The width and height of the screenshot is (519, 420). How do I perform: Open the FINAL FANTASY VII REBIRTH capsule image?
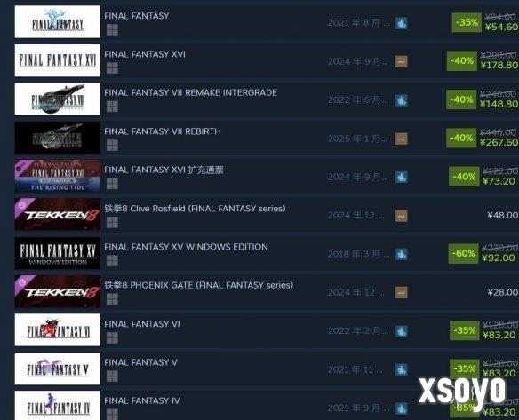point(58,138)
